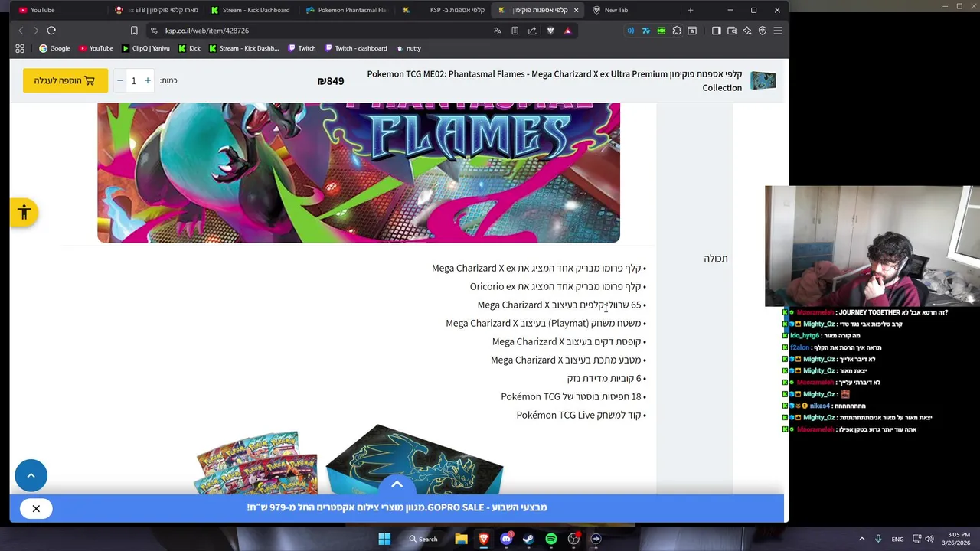Open the Twitch - dashboard bookmark
980x551 pixels.
355,48
